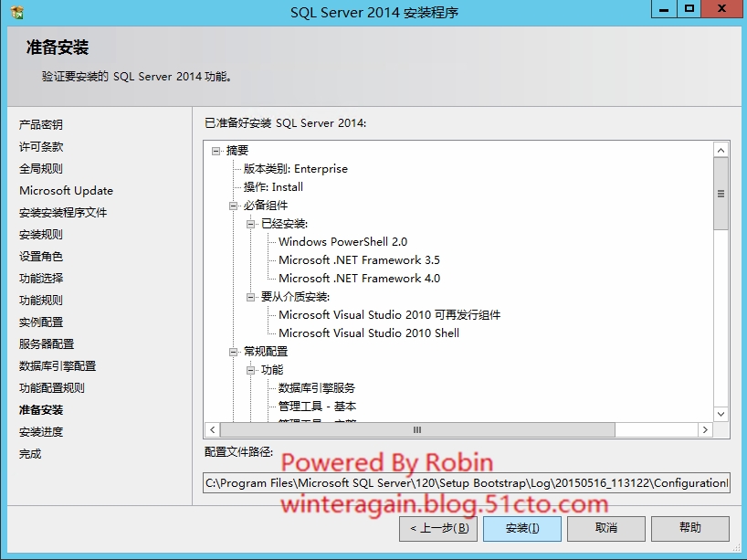Select 管理工具 - 基本 tree row
Image resolution: width=747 pixels, height=560 pixels.
[317, 407]
